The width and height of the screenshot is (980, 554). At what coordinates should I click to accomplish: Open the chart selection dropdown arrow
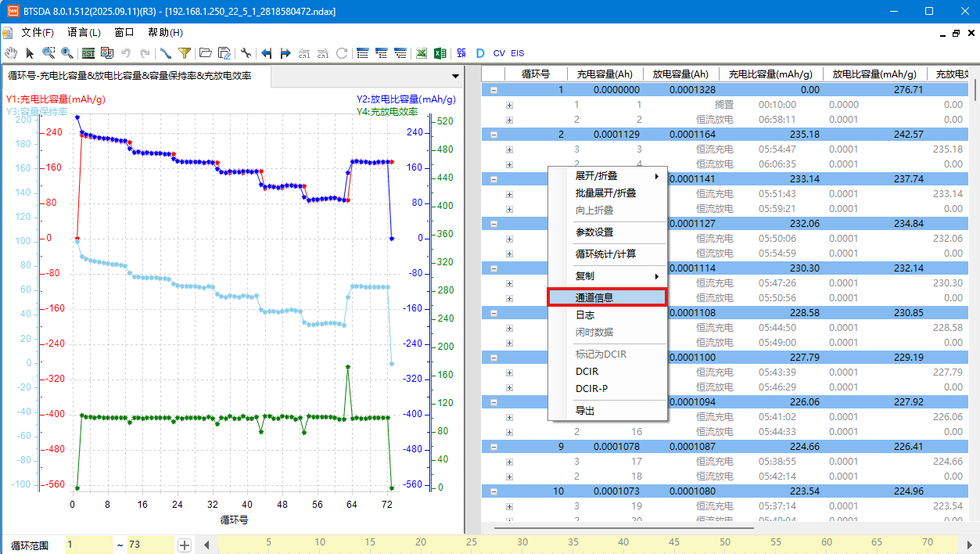(x=455, y=76)
